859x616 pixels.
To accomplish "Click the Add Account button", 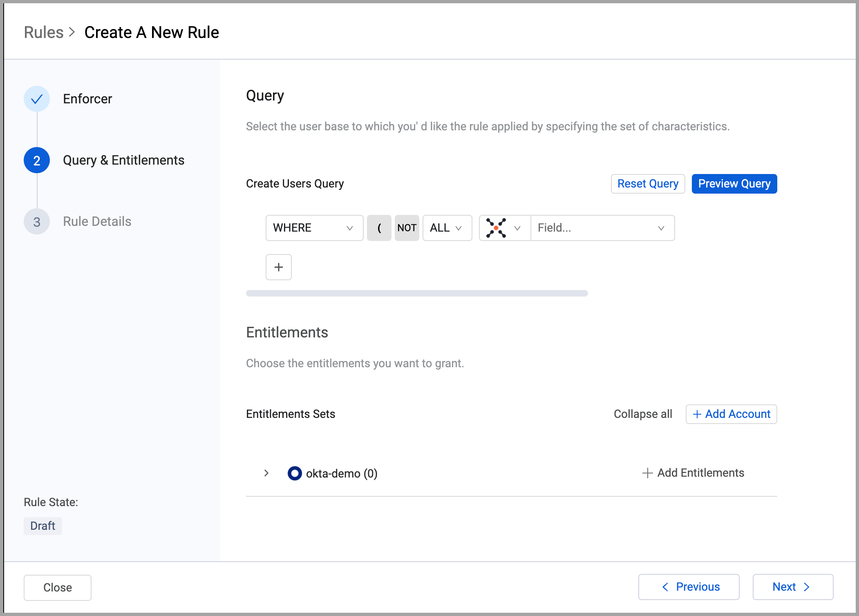I will pyautogui.click(x=731, y=414).
